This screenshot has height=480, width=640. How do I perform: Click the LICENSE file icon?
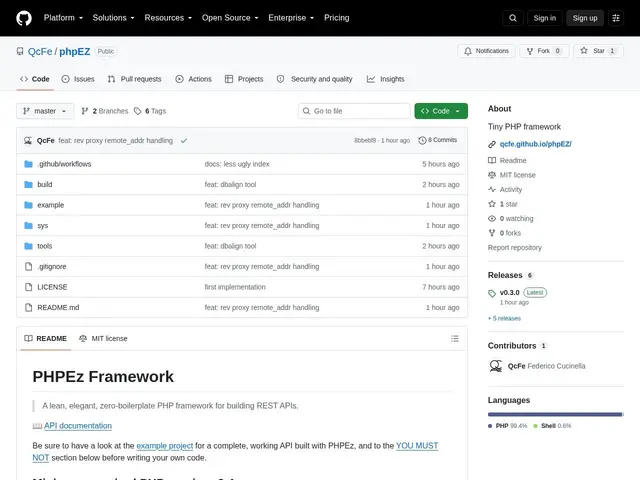[x=28, y=287]
